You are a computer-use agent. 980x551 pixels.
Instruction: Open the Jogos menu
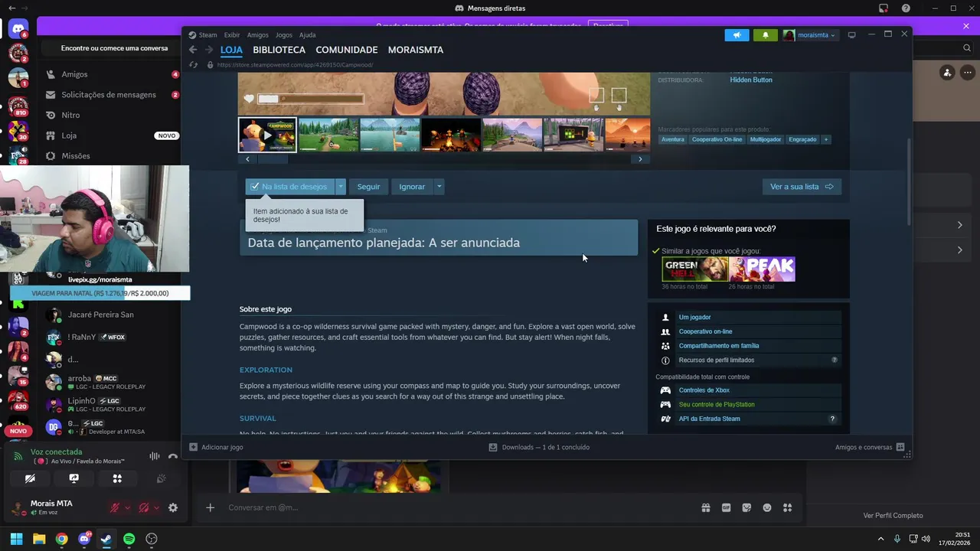[x=284, y=35]
